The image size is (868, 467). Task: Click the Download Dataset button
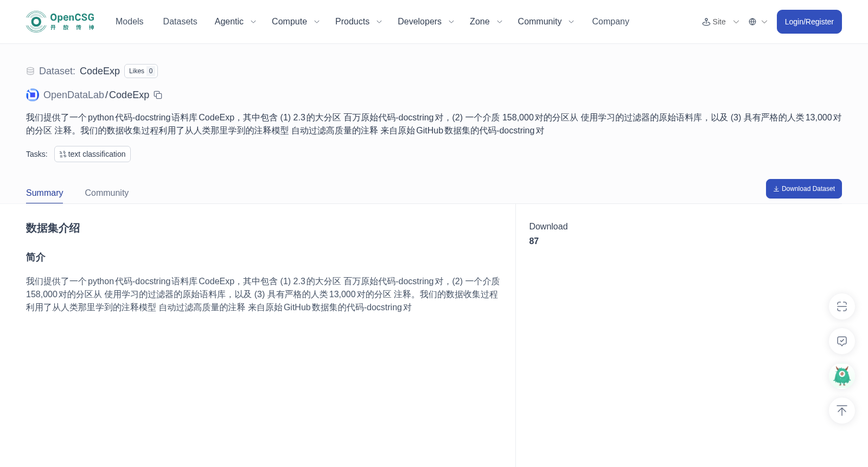pyautogui.click(x=803, y=189)
